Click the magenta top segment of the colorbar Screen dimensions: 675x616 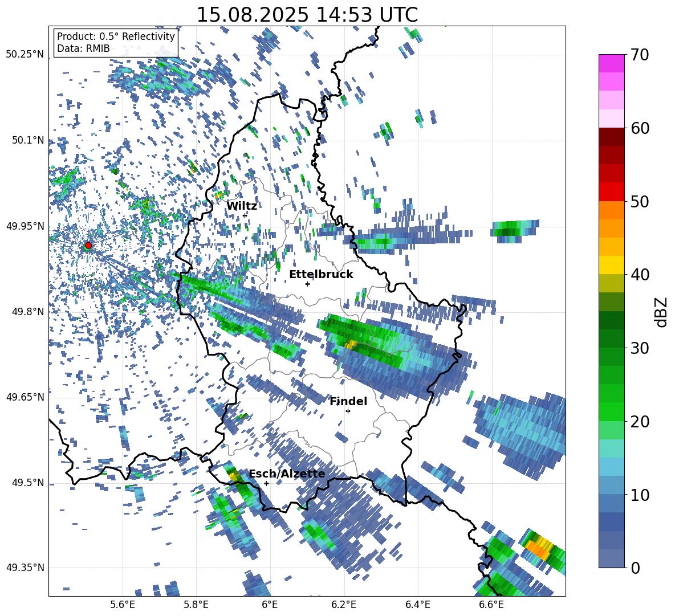[x=611, y=64]
